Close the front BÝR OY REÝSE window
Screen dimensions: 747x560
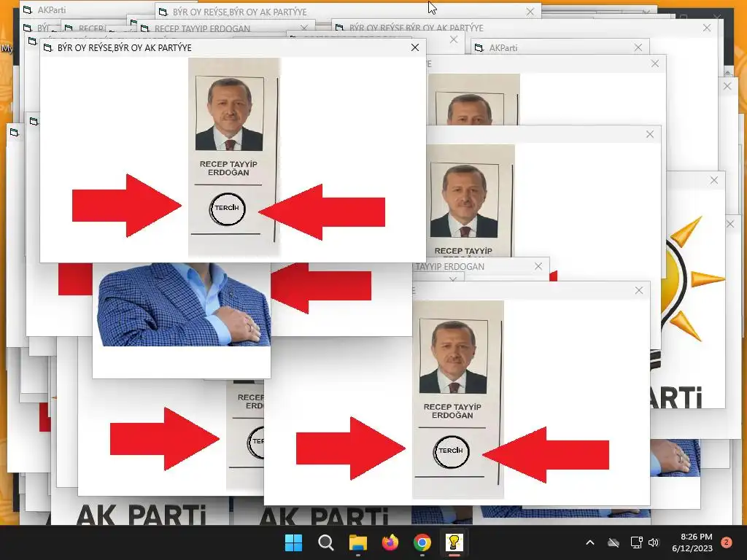[x=415, y=47]
